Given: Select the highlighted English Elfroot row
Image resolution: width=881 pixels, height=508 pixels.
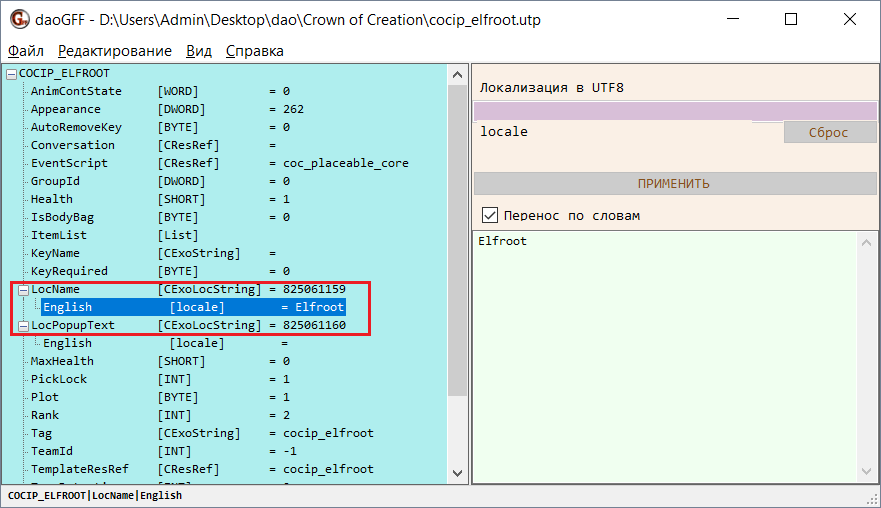Looking at the screenshot, I should pos(193,307).
